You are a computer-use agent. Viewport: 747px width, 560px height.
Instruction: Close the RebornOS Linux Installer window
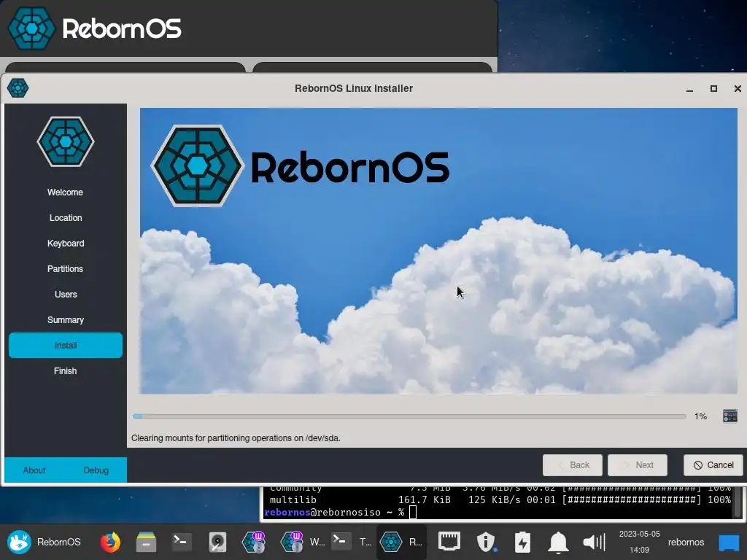(738, 88)
